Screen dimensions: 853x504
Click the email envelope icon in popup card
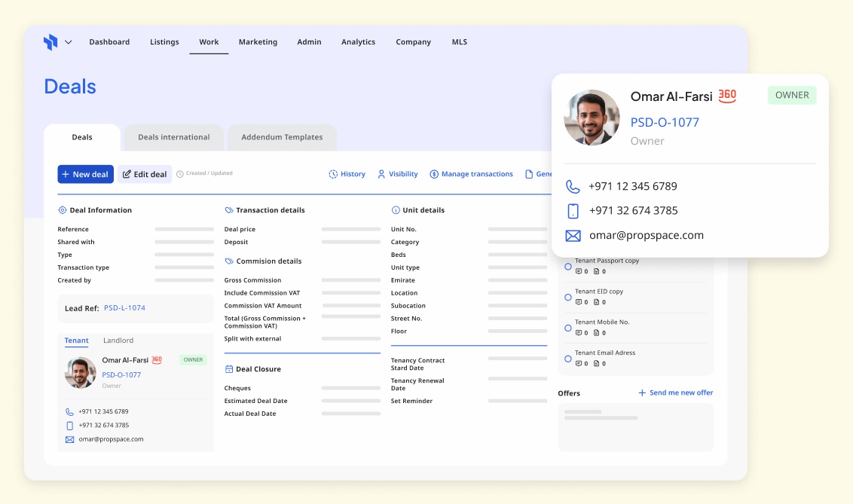coord(573,235)
